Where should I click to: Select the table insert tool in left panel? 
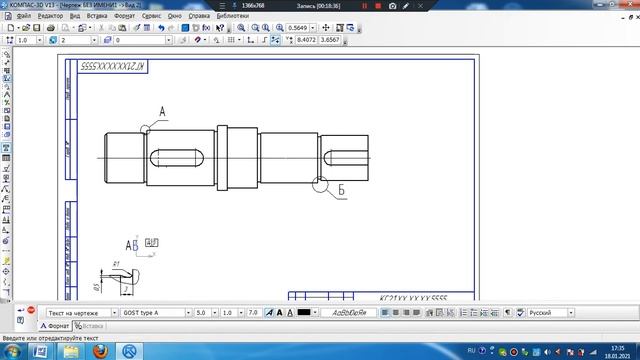(6, 158)
